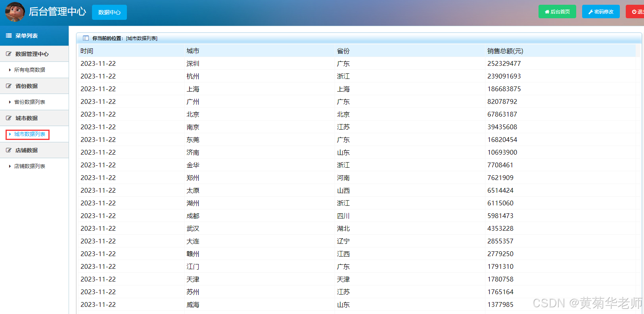Select sales value 239091693
Screen dimensions: 644x314
pos(504,76)
